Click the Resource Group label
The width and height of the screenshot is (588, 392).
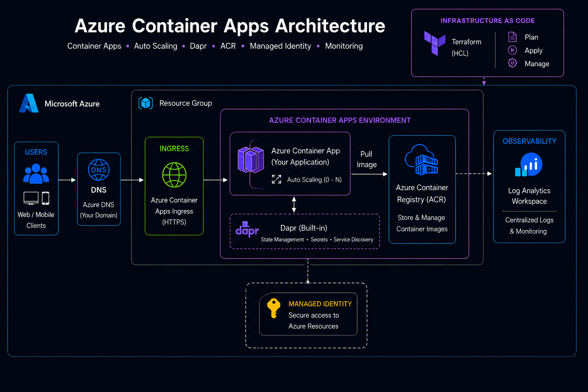[186, 103]
